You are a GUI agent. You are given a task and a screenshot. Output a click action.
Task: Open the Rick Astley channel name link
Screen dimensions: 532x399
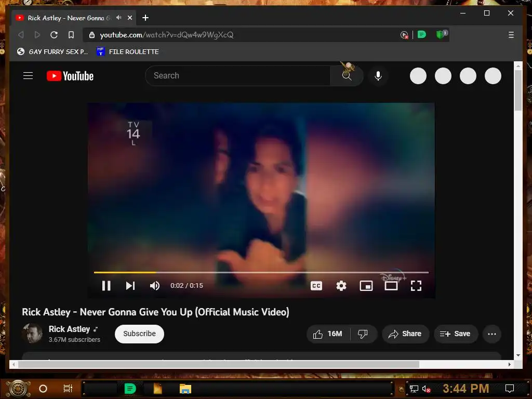(x=69, y=329)
